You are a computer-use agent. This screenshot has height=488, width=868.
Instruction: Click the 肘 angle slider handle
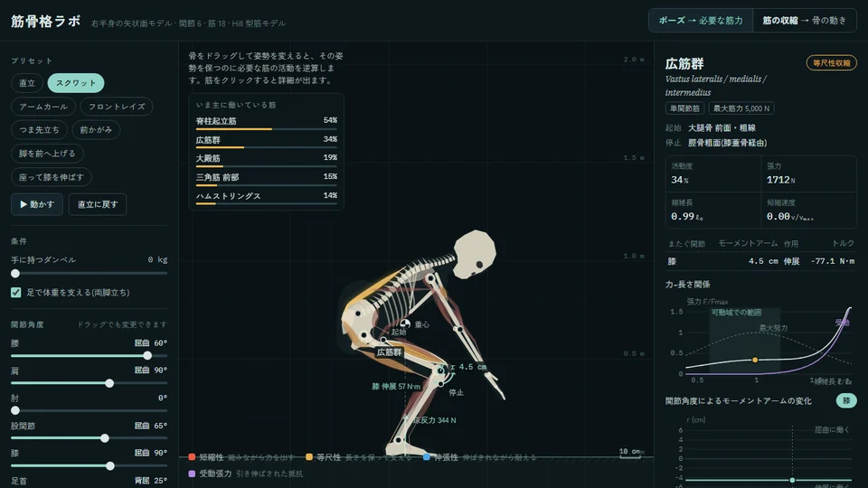point(15,410)
